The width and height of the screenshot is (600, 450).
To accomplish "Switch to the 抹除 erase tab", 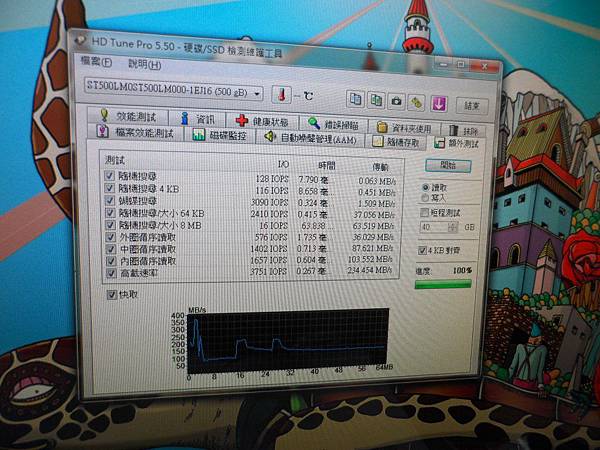I will tap(463, 130).
